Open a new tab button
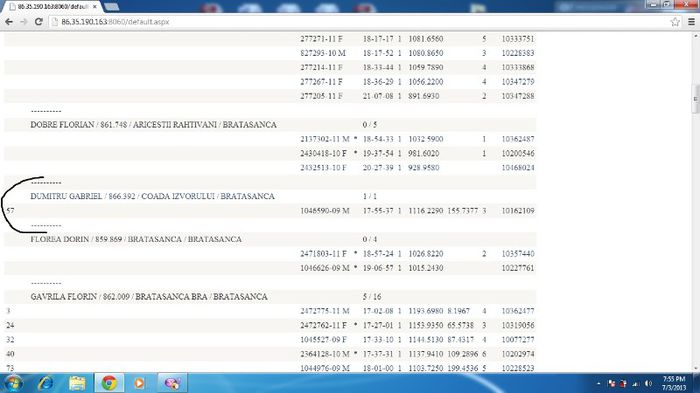 coord(112,7)
